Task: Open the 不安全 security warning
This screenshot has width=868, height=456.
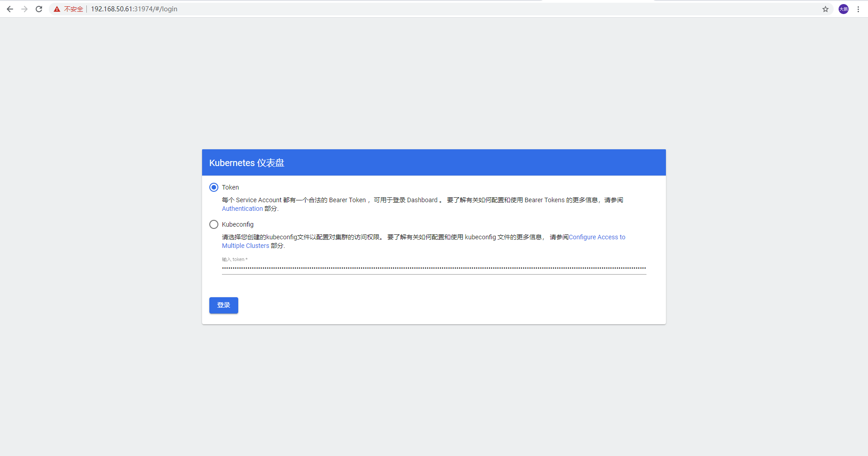Action: click(x=69, y=9)
